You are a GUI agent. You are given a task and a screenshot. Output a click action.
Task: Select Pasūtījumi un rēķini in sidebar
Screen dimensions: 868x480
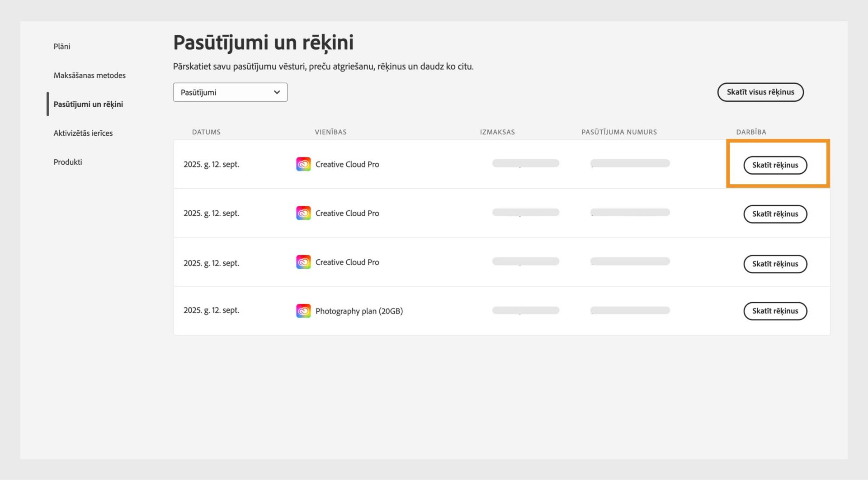[x=88, y=104]
